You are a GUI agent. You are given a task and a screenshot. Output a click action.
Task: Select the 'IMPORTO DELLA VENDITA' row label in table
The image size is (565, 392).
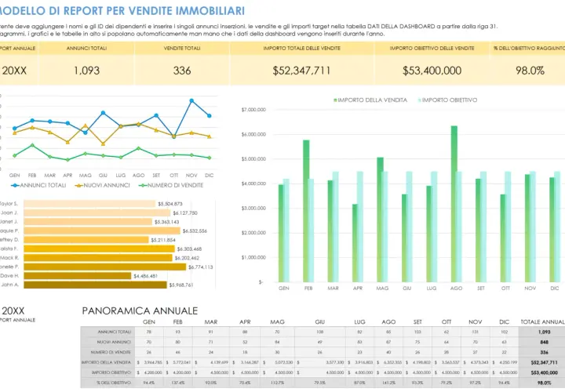tap(106, 362)
